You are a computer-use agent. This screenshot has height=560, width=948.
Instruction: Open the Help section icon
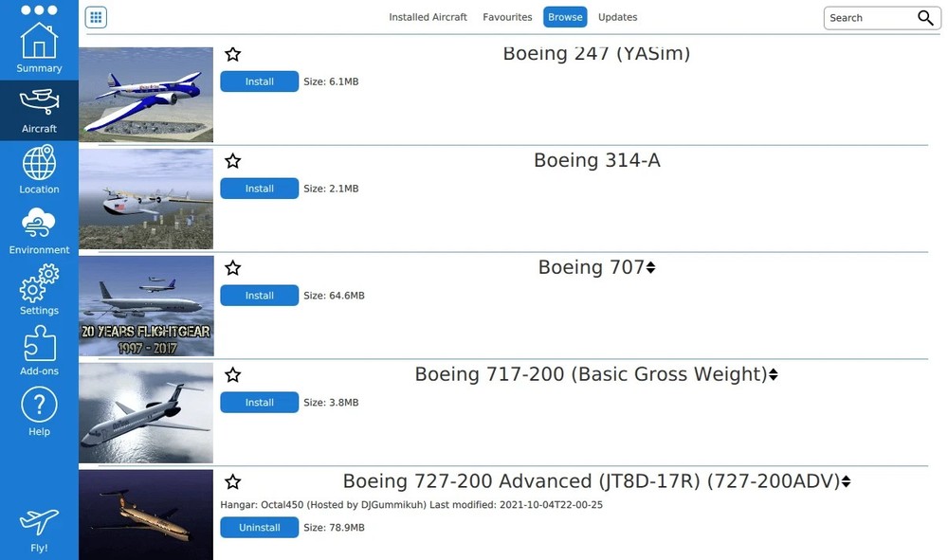tap(39, 406)
